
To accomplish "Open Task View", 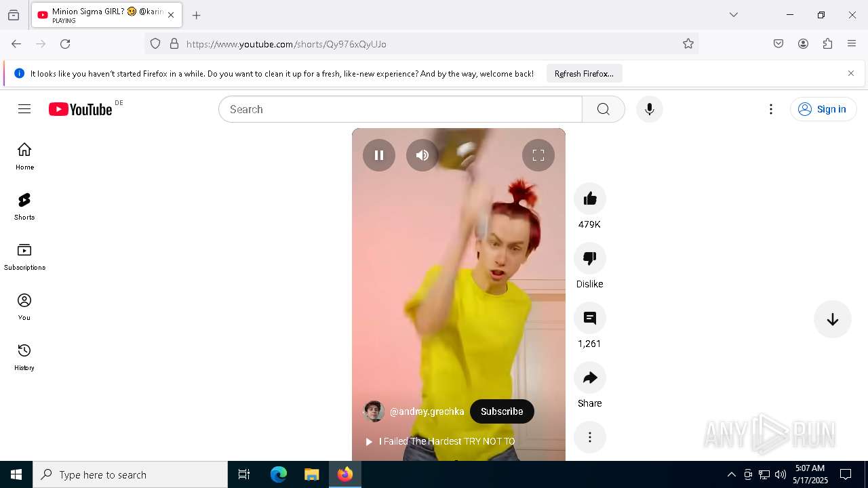I will tap(244, 474).
